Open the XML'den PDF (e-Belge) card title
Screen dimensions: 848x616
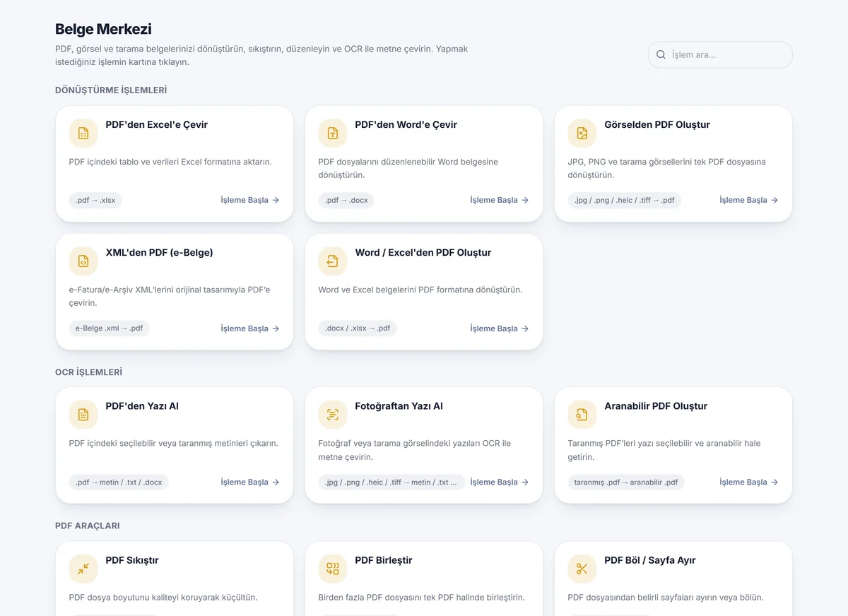tap(159, 252)
